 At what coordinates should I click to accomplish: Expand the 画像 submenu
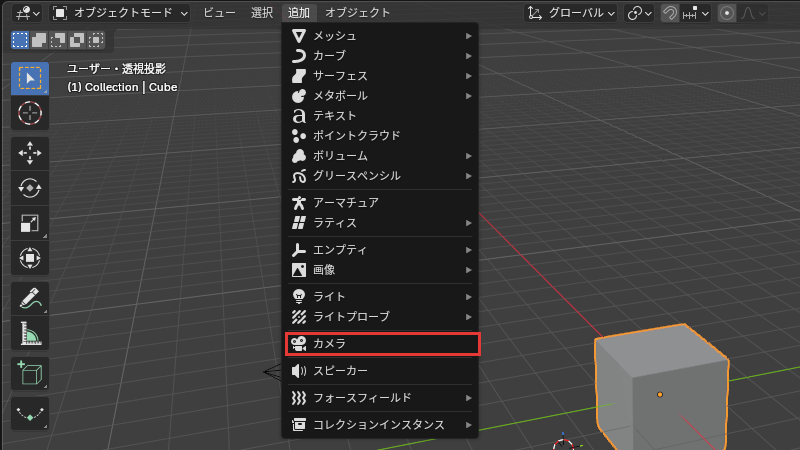pyautogui.click(x=381, y=270)
